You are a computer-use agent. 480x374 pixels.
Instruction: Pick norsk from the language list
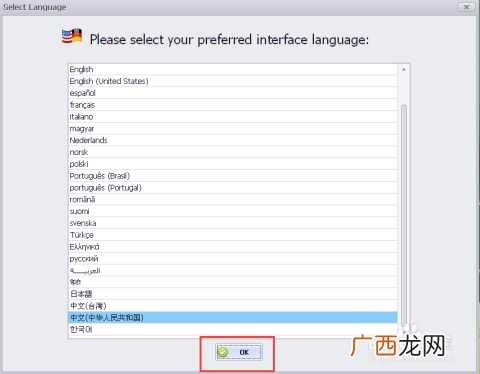point(233,152)
